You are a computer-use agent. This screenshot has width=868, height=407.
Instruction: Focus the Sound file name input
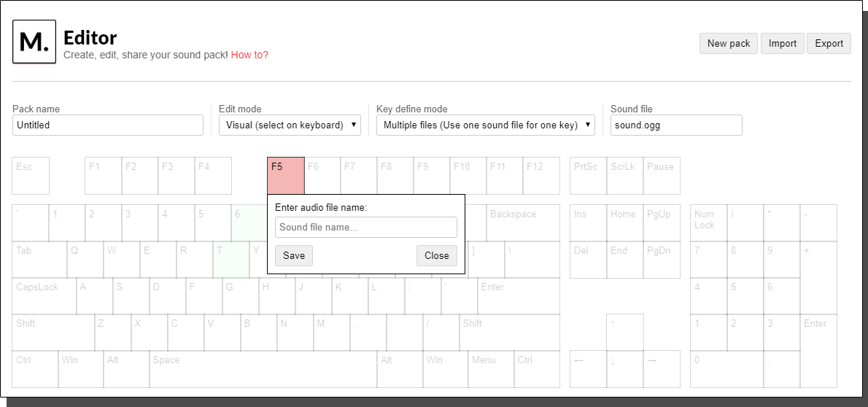365,227
